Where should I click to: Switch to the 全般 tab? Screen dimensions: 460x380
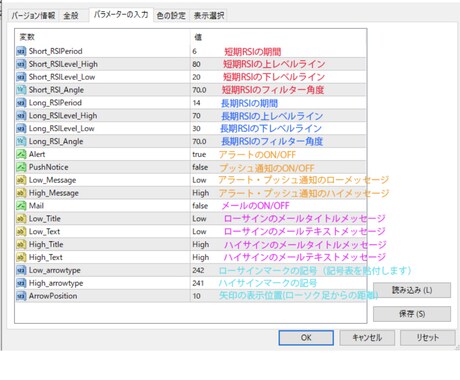[x=71, y=15]
